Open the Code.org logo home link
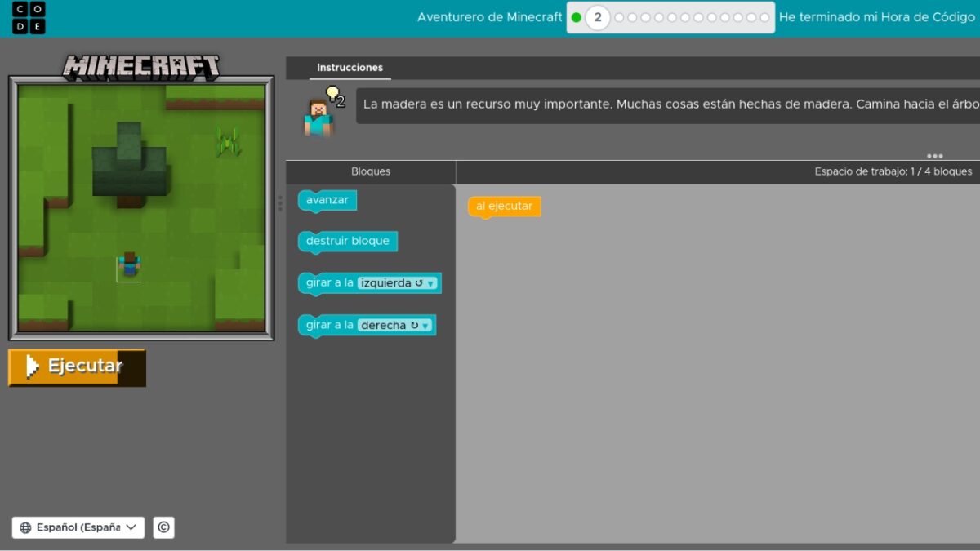Screen dimensions: 980x551 point(29,18)
